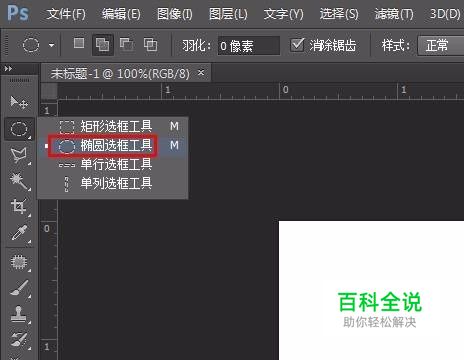Click the tools panel grip handle

19,80
